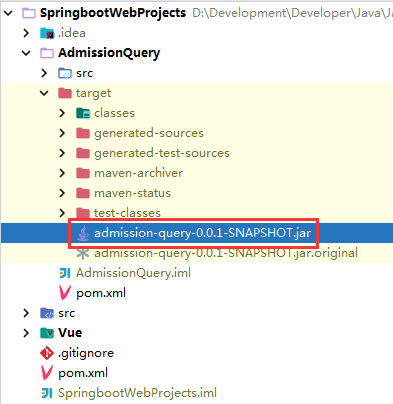Click the Maven icon of AdmissionQuery pom.xml
Image resolution: width=393 pixels, height=404 pixels.
point(65,293)
